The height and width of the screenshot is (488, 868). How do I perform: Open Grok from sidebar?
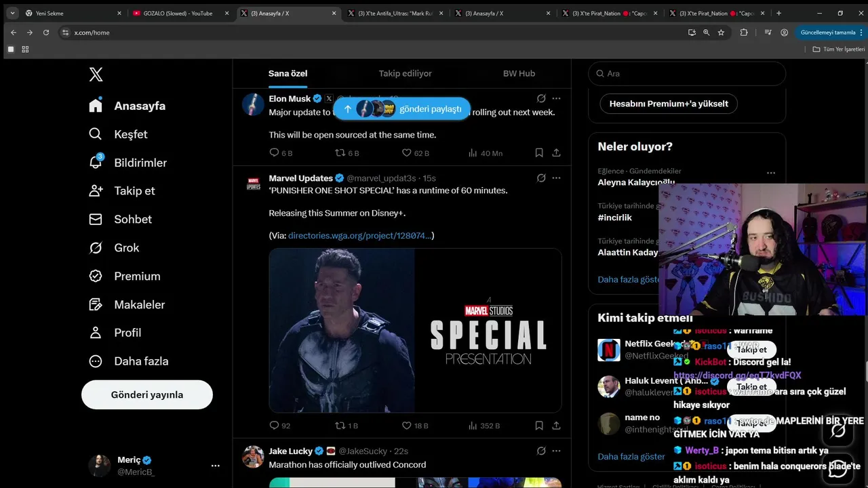pyautogui.click(x=114, y=247)
